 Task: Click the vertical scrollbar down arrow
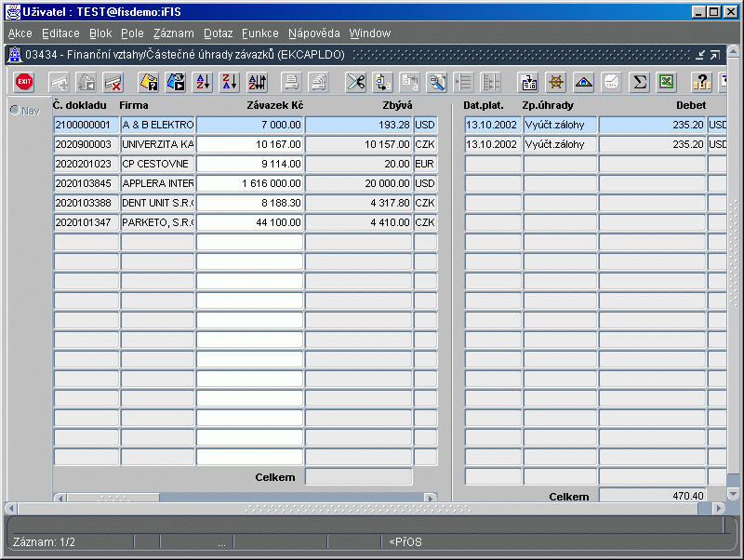click(733, 494)
